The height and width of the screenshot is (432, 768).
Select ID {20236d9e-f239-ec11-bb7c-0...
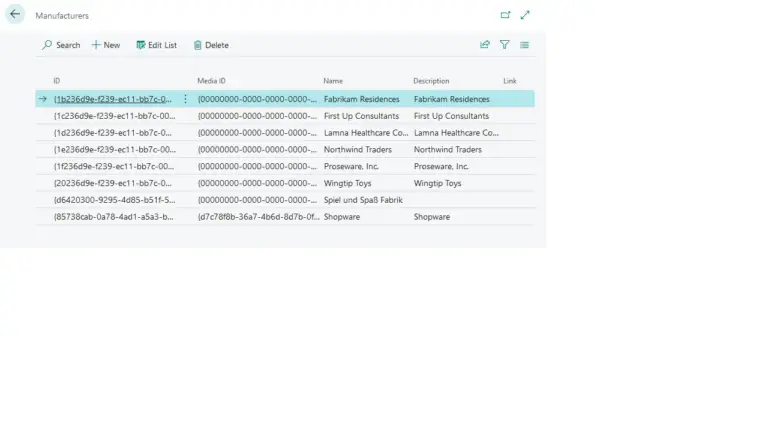113,183
